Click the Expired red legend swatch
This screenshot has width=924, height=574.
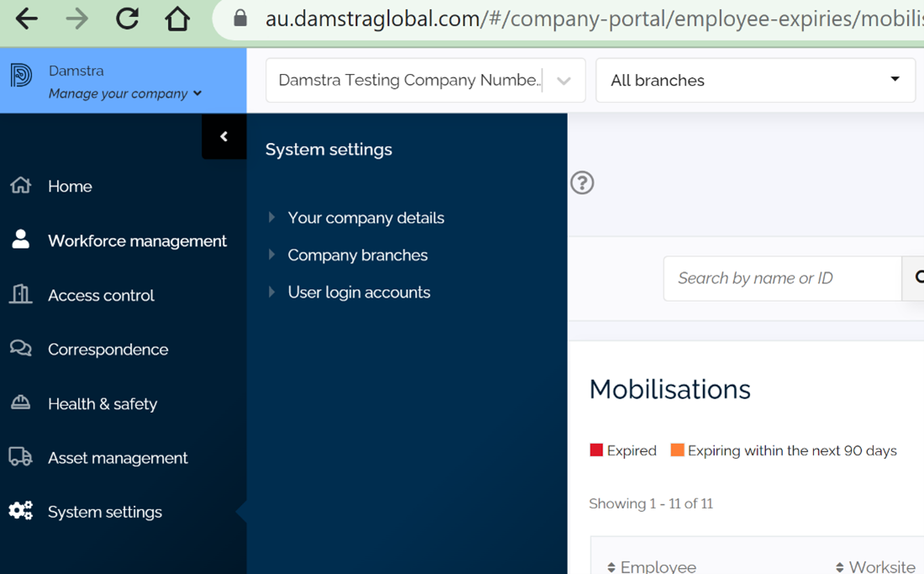tap(596, 450)
